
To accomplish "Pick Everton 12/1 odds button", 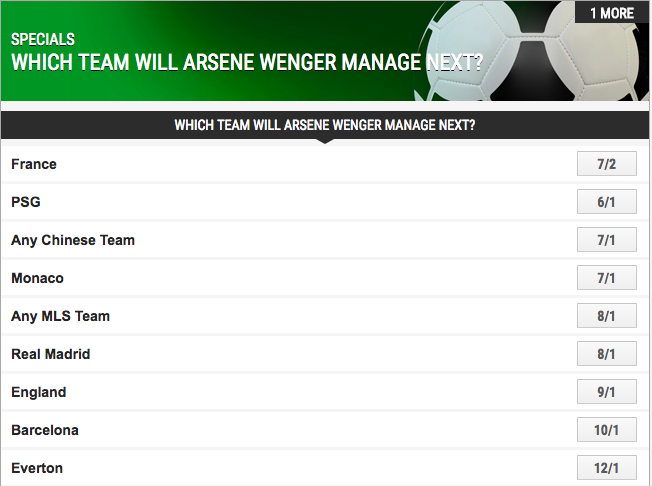I will click(606, 468).
